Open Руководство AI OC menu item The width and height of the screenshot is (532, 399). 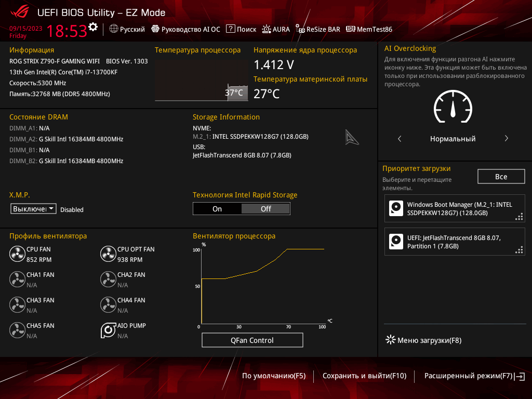191,29
